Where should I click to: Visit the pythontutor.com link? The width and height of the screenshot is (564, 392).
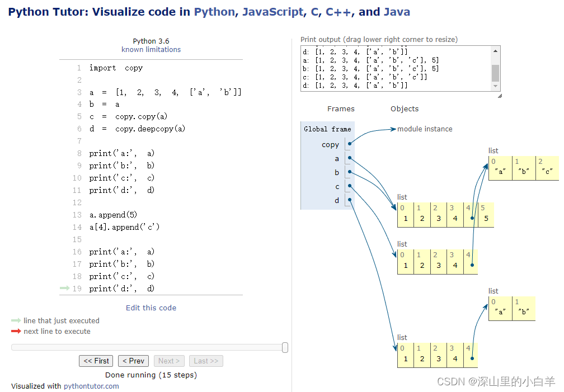coord(91,386)
